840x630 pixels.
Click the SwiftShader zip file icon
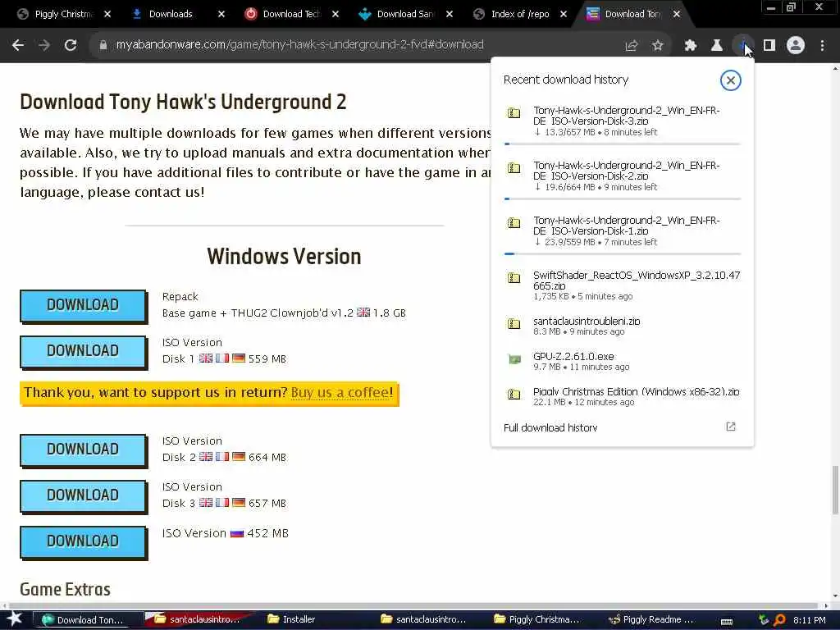pyautogui.click(x=514, y=278)
